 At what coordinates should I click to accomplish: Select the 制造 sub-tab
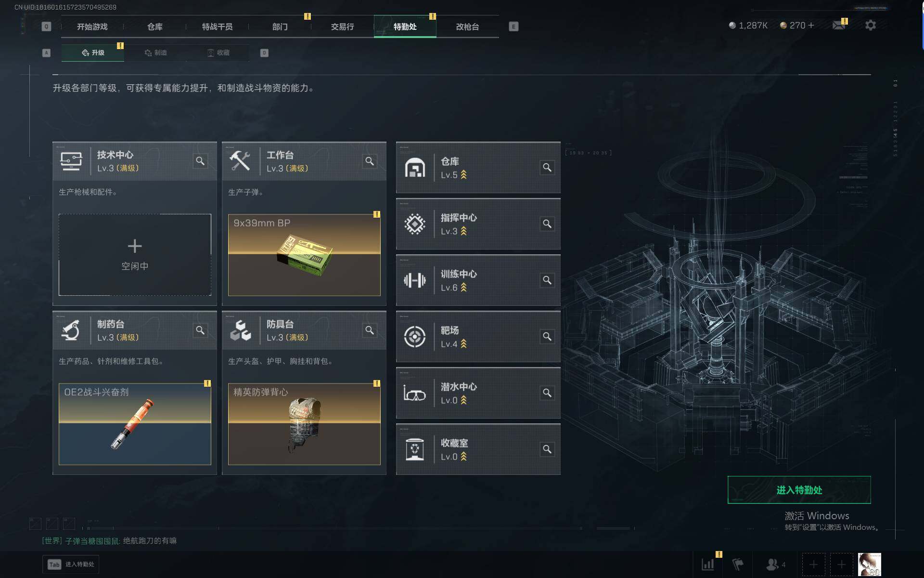[155, 53]
